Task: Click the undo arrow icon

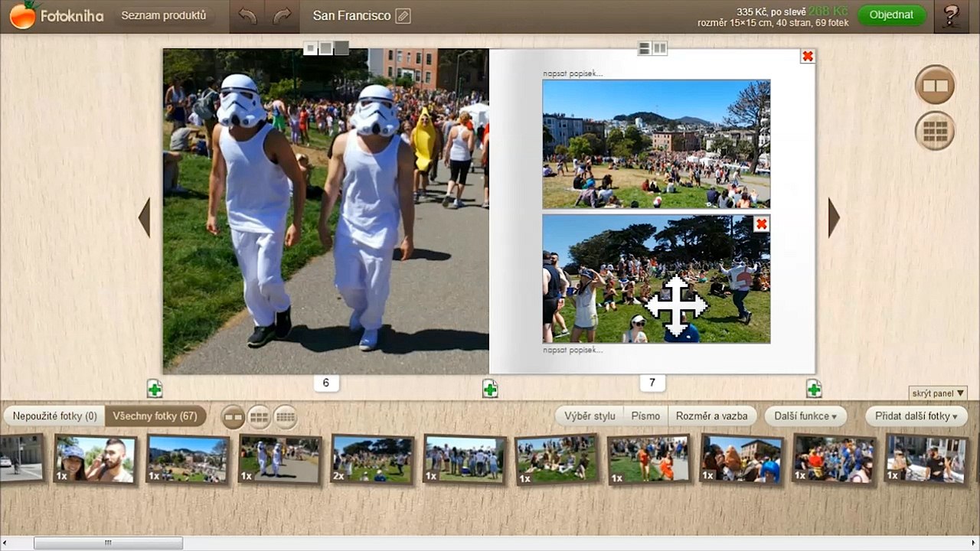Action: pos(247,16)
